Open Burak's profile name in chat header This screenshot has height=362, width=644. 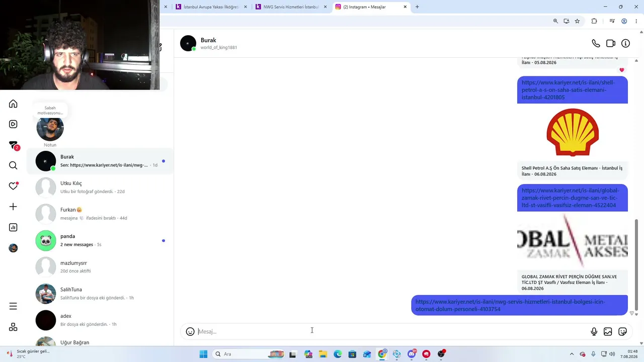(208, 40)
